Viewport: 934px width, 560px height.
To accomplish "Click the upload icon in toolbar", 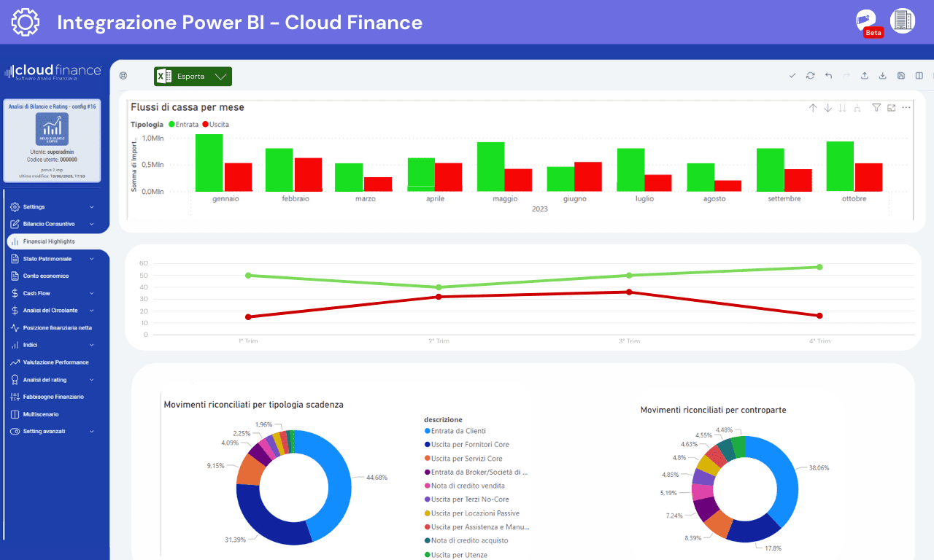I will 865,76.
